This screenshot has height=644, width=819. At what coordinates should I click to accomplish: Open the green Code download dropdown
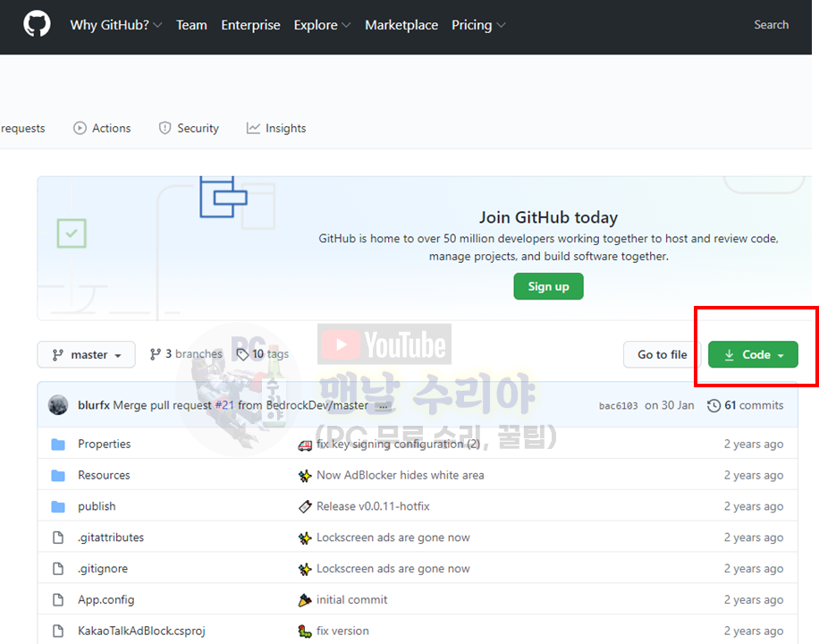pos(753,354)
